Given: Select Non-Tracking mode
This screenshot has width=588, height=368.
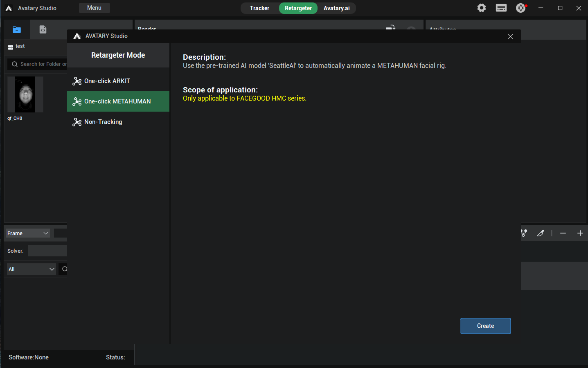Looking at the screenshot, I should pyautogui.click(x=118, y=122).
